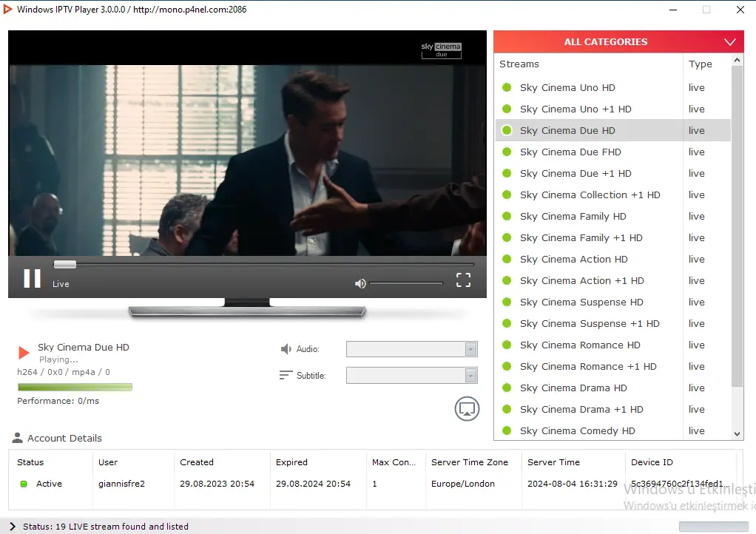The image size is (756, 534).
Task: Click the Performance: 0/ms readout
Action: (x=58, y=401)
